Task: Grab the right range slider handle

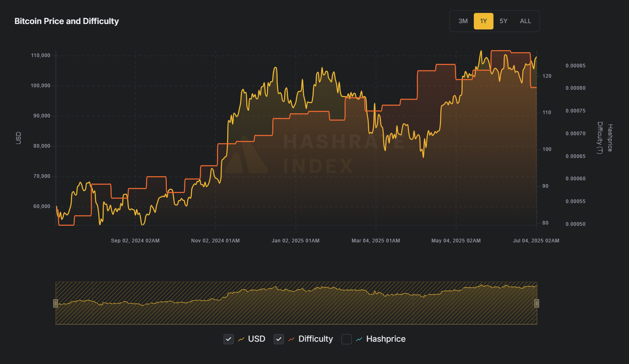Action: (537, 304)
